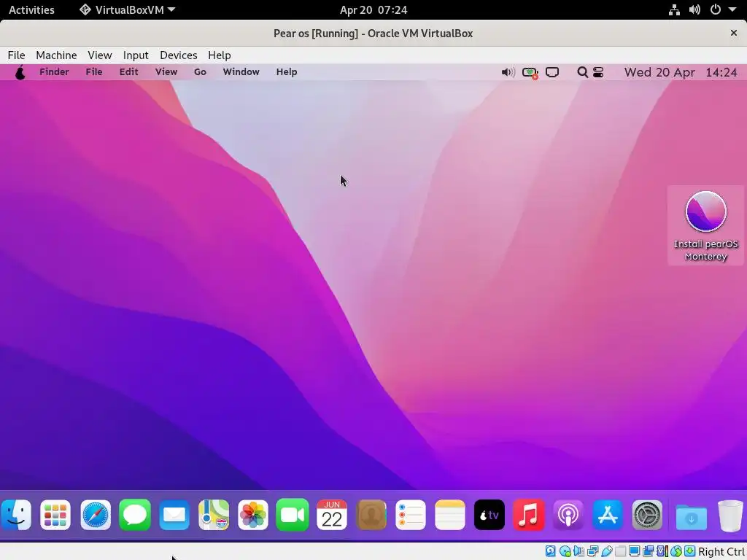Click Right Ctrl host key indicator
This screenshot has width=747, height=560.
pyautogui.click(x=721, y=551)
